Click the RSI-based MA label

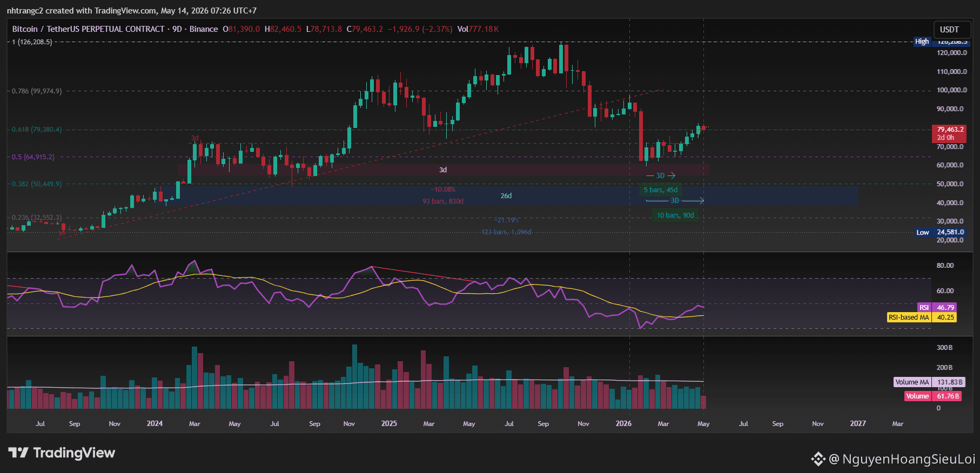909,317
